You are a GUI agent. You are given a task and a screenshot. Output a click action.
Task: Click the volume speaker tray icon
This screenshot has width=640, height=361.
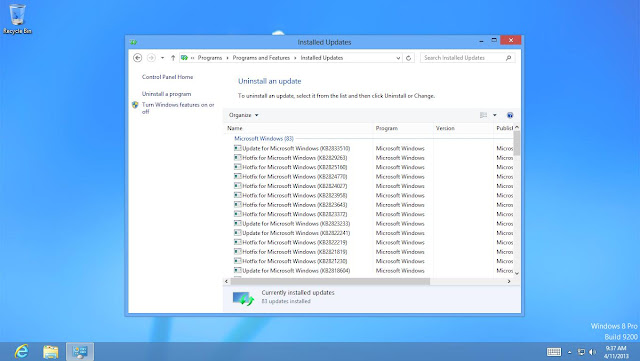[592, 352]
